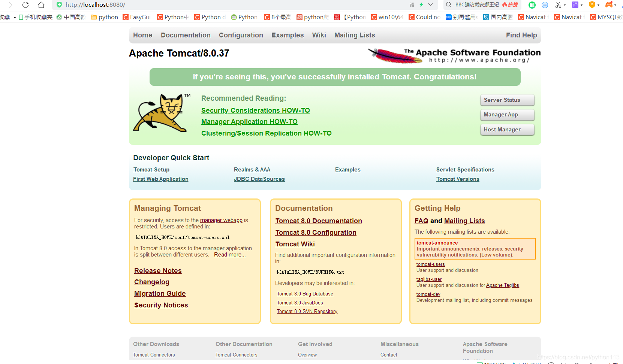The width and height of the screenshot is (623, 364).
Task: Click the orange yen shield icon
Action: [x=592, y=5]
